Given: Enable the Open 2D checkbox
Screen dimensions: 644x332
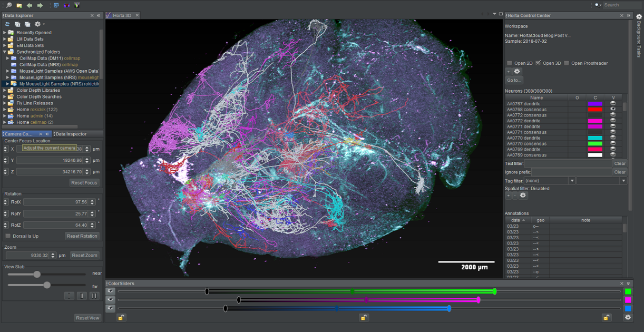Looking at the screenshot, I should click(509, 63).
